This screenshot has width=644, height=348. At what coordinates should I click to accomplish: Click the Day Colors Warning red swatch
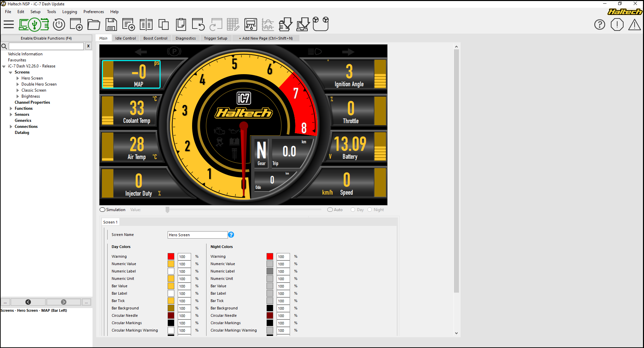click(x=171, y=256)
